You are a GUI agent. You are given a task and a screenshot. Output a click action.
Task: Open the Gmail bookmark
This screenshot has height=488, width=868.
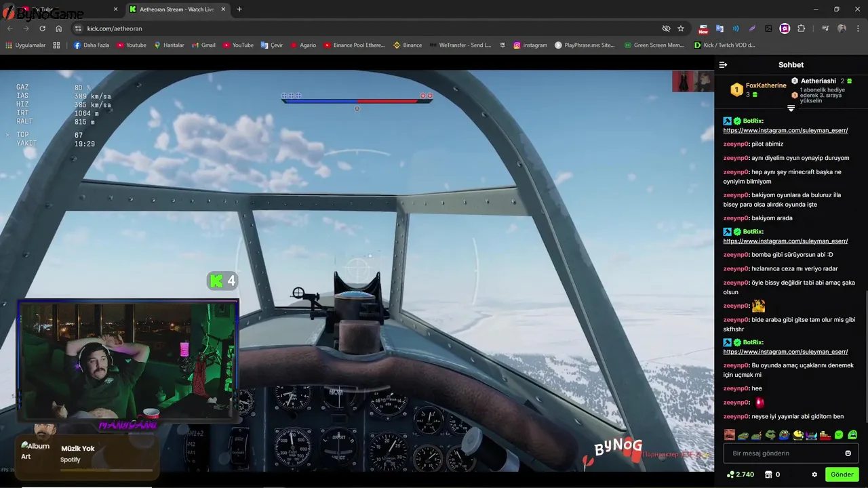point(203,45)
